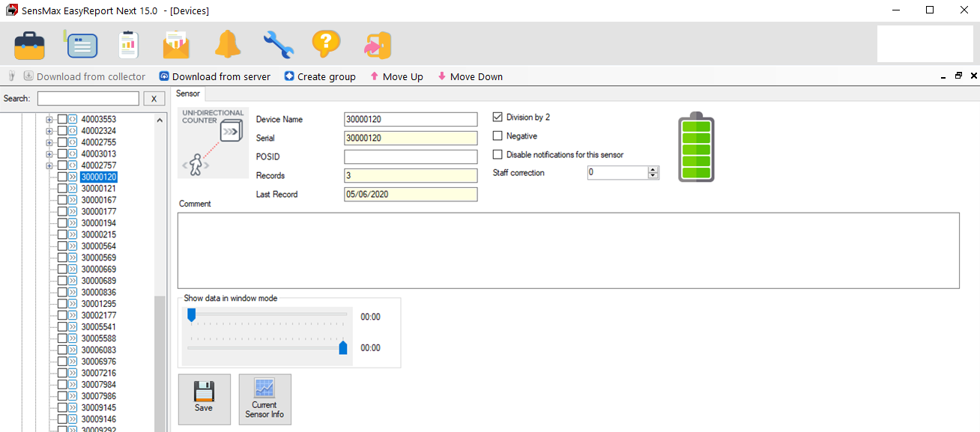Select the Sensor tab

[188, 94]
